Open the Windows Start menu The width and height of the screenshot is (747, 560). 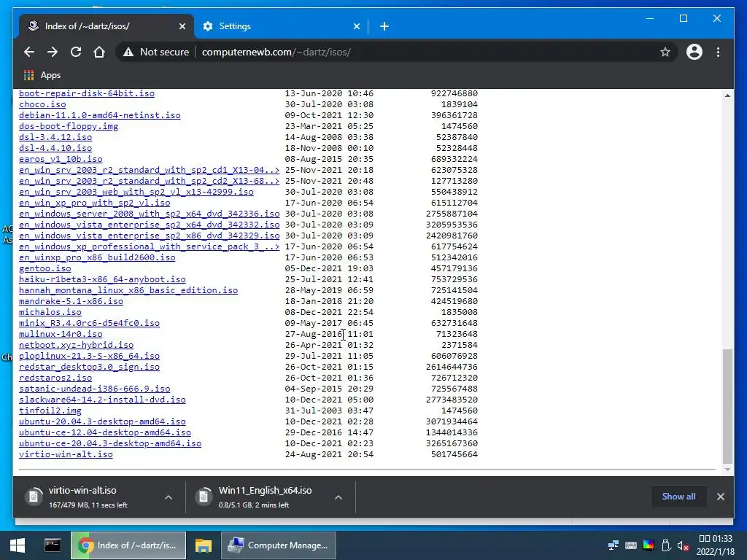click(x=18, y=545)
